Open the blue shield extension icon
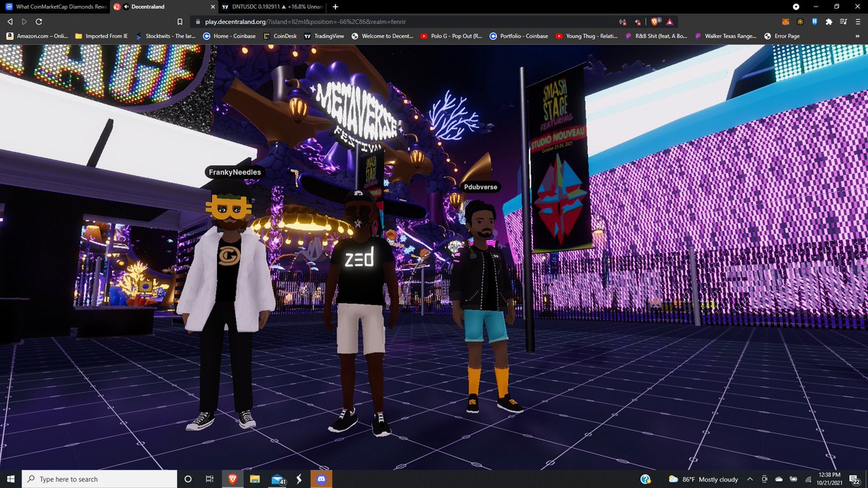 click(x=814, y=22)
